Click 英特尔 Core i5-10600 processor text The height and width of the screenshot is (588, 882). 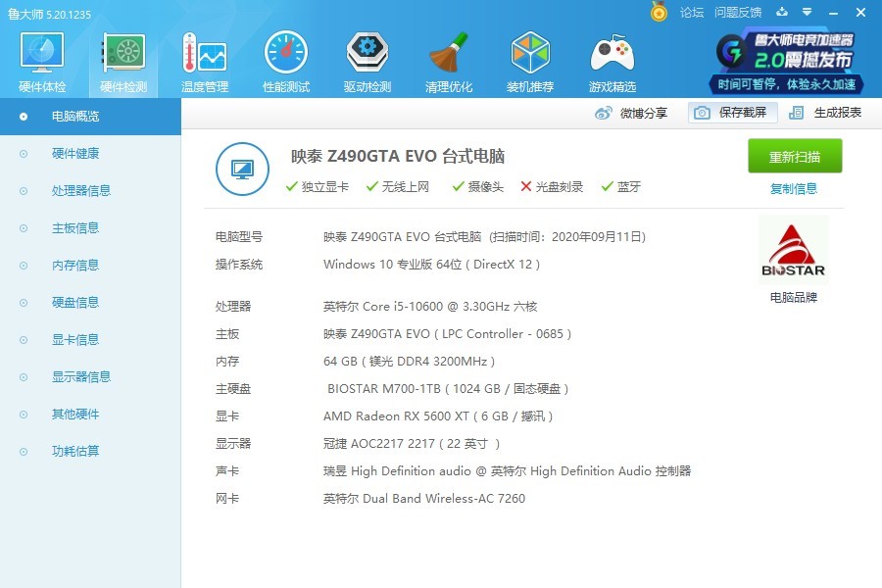coord(430,307)
